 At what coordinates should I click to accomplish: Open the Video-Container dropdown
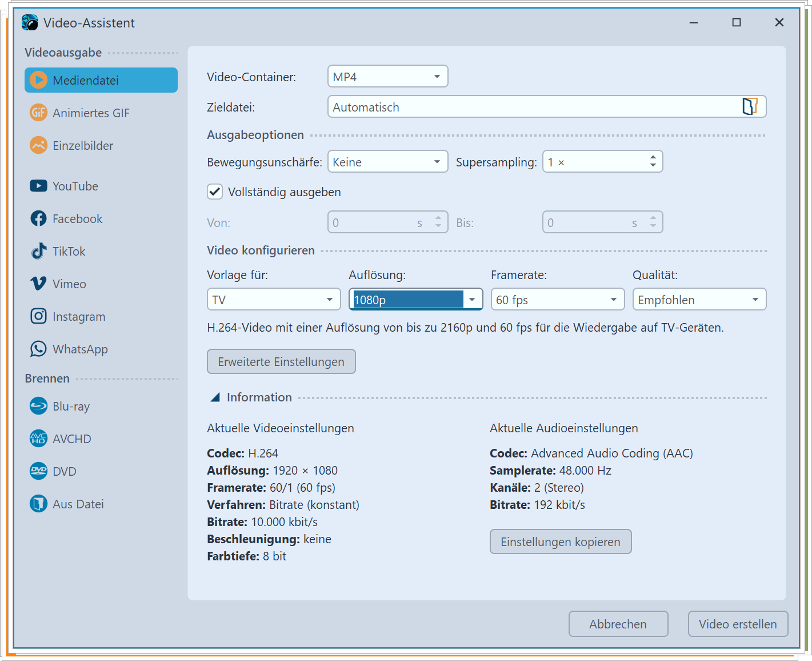pyautogui.click(x=387, y=77)
